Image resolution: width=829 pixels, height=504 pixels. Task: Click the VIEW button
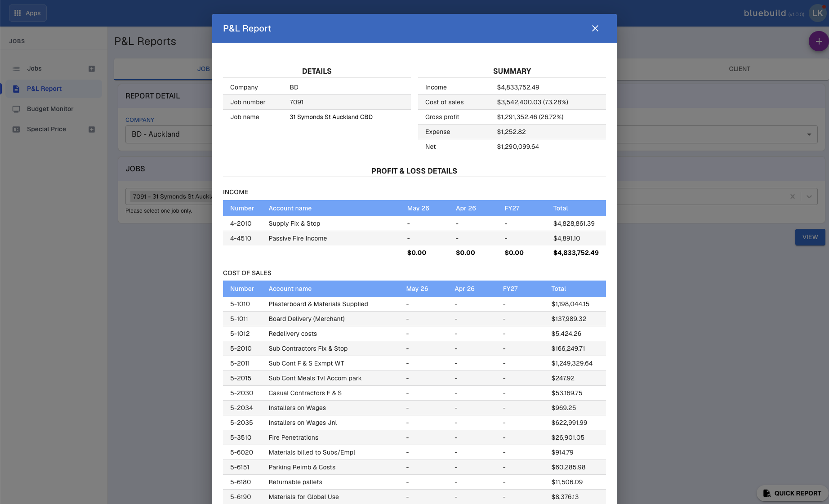[810, 237]
